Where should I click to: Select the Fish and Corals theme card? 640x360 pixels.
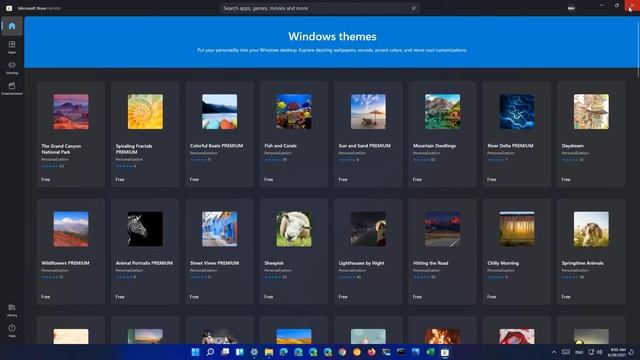click(x=294, y=134)
